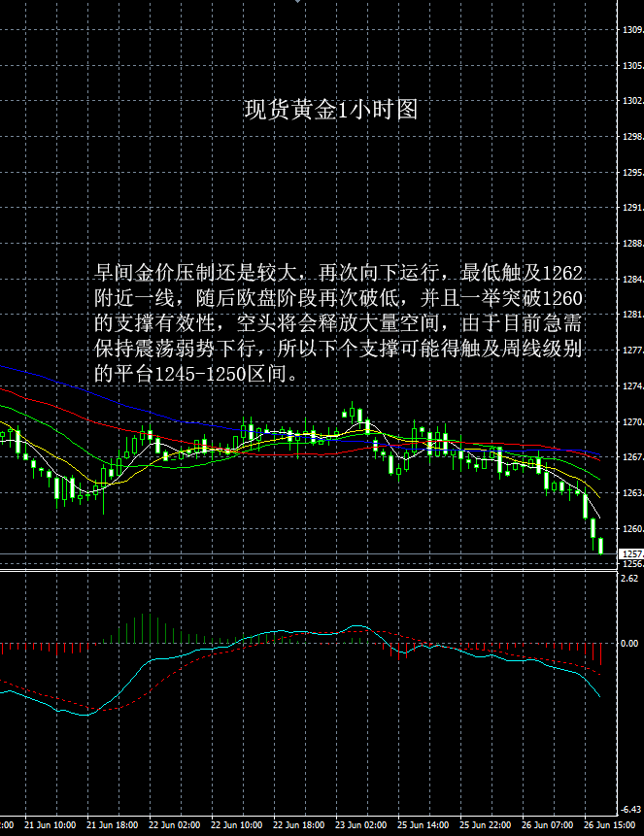Click the chart title 现货黄金1小时图
The height and width of the screenshot is (836, 644).
tap(331, 110)
